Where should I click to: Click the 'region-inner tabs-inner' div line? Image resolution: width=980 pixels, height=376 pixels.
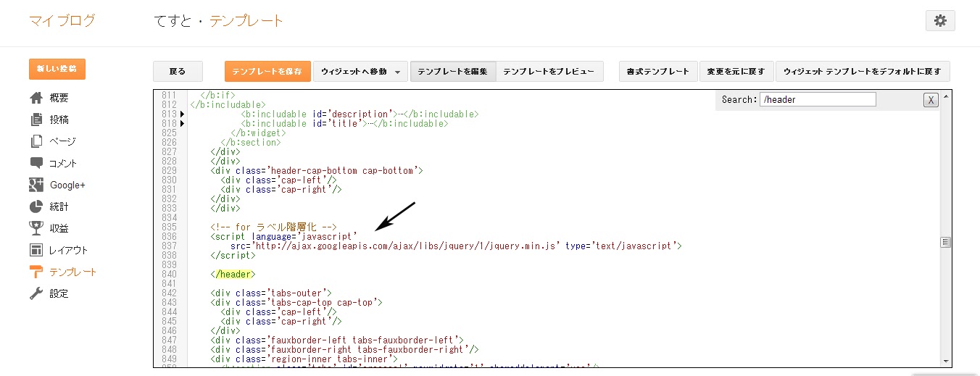(x=304, y=359)
